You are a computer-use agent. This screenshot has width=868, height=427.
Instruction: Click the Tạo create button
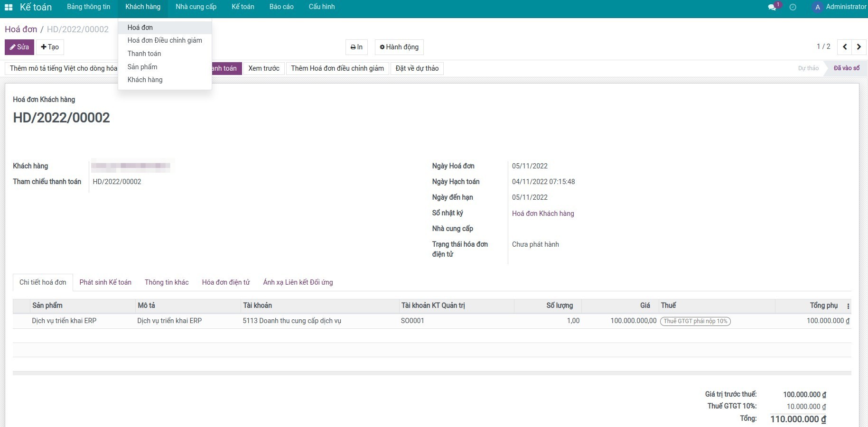50,47
